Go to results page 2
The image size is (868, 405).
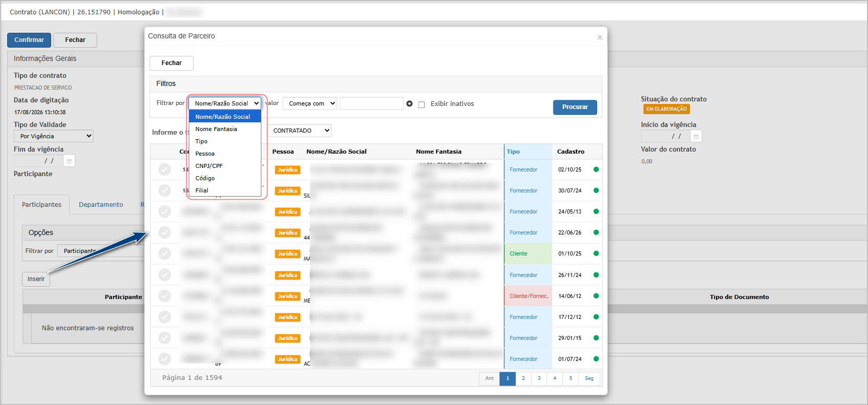click(x=523, y=378)
